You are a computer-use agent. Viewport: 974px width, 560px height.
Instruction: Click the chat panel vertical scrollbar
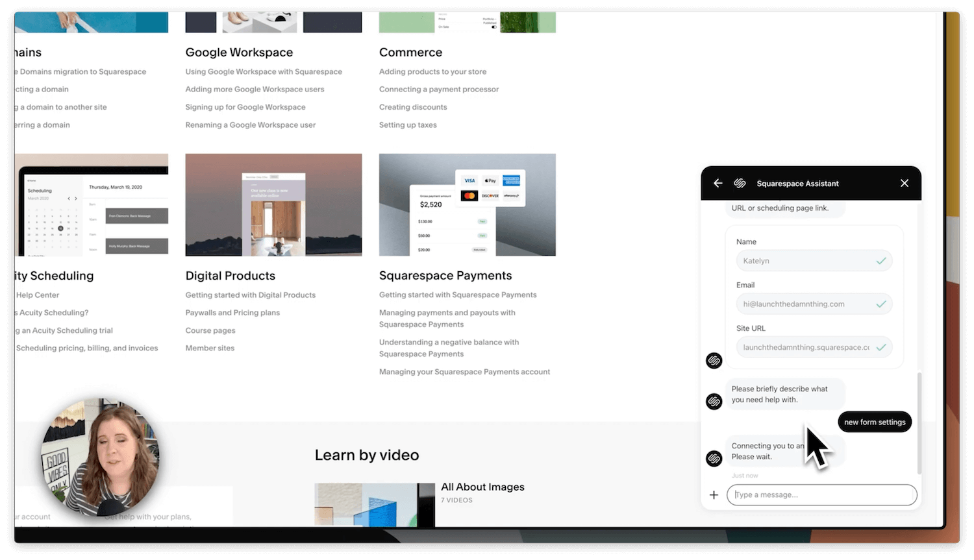(x=919, y=423)
